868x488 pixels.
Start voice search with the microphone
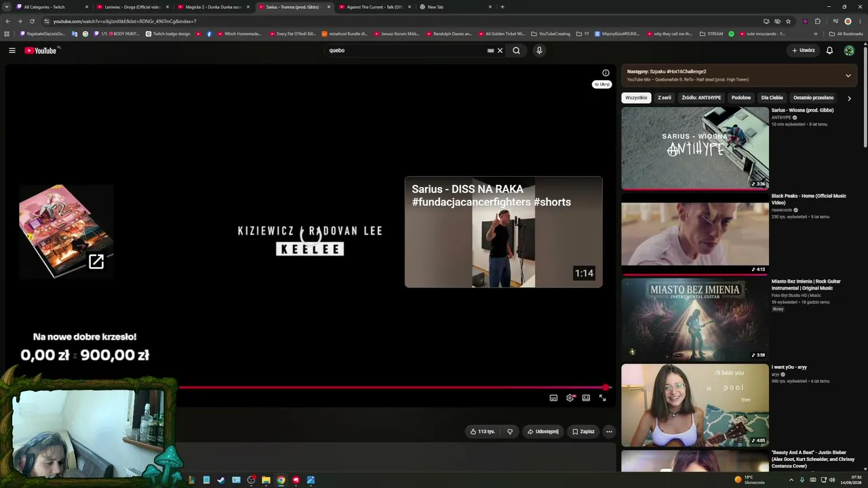[539, 50]
